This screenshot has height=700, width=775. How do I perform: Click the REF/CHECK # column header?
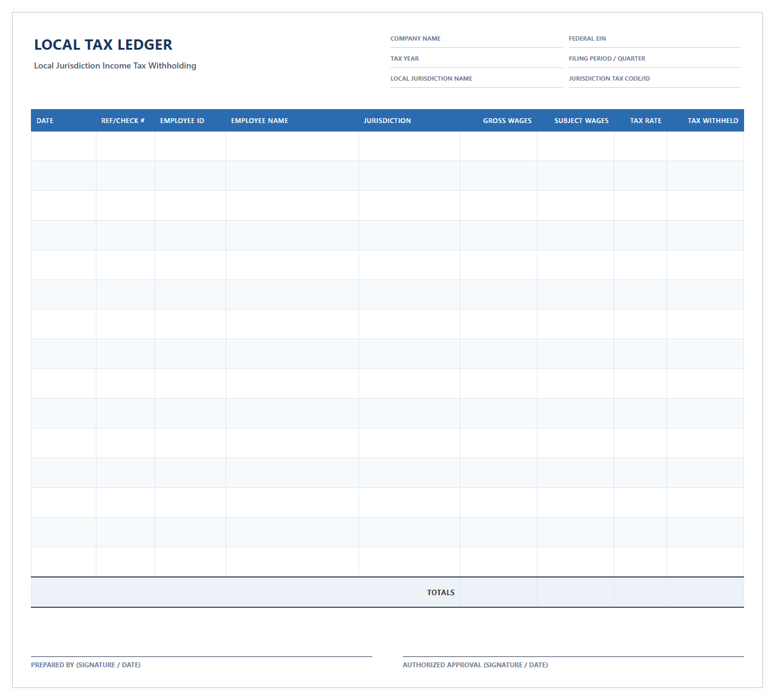tap(126, 121)
